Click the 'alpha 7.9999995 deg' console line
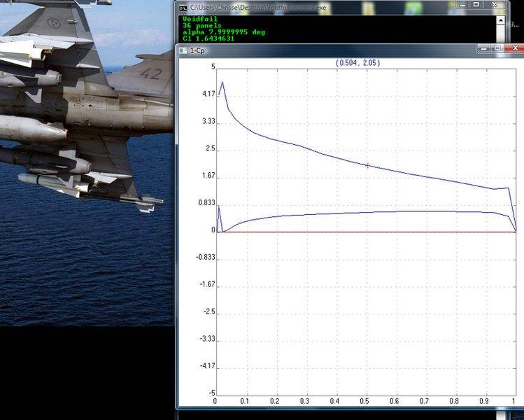Image resolution: width=524 pixels, height=420 pixels. click(x=224, y=32)
